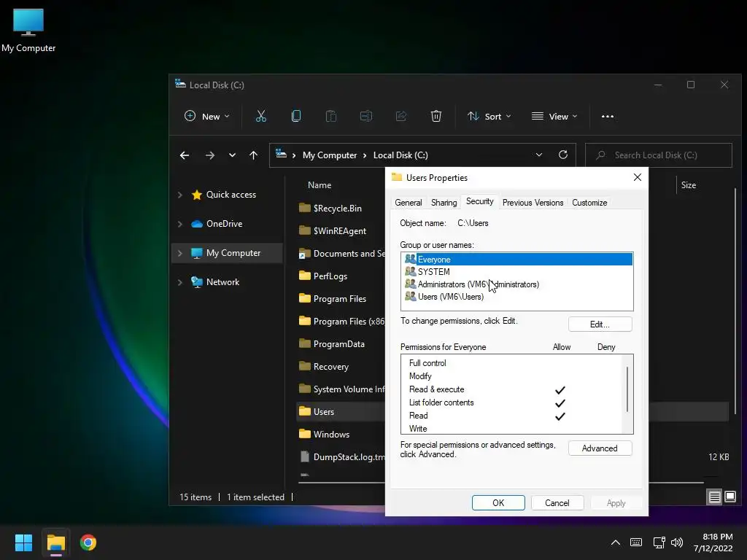
Task: Go back with the left arrow
Action: 185,155
